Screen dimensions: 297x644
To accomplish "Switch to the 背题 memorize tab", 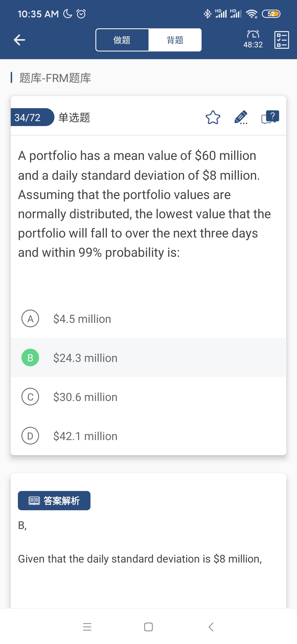I will tap(175, 40).
